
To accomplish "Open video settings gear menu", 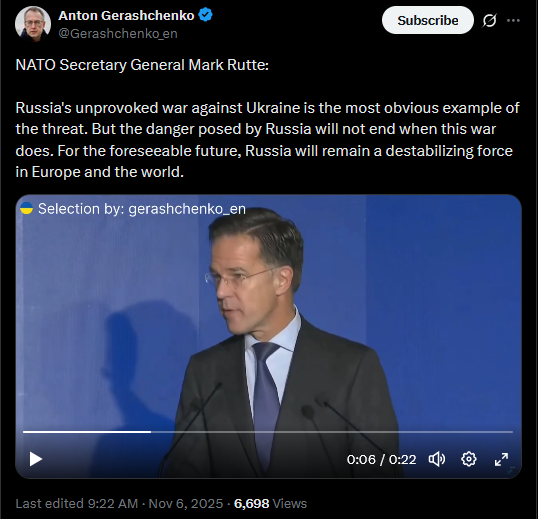I will coord(469,459).
